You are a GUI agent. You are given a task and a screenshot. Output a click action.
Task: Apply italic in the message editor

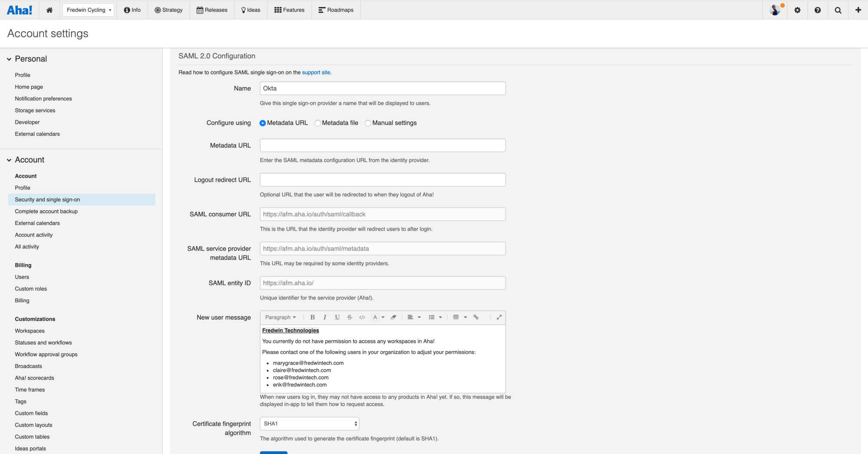(325, 317)
